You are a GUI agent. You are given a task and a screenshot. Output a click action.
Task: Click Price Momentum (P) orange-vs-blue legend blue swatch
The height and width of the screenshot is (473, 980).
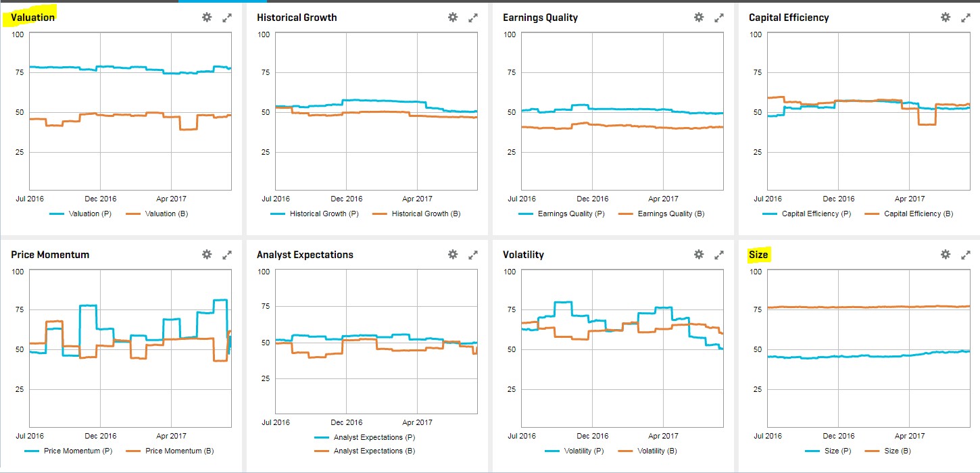[33, 451]
